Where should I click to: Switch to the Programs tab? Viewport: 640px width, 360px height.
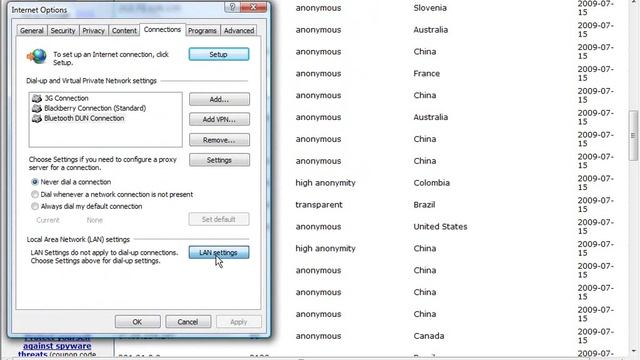pos(202,31)
